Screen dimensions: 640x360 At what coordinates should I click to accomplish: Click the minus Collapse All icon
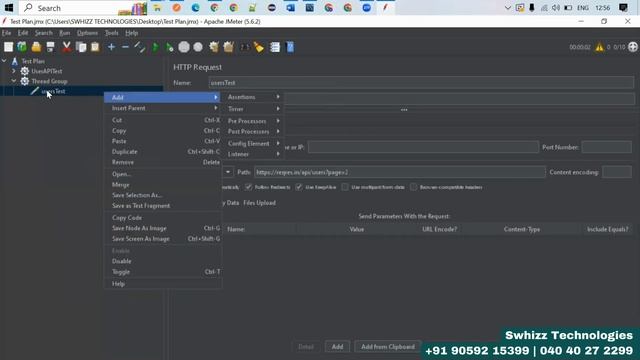[x=125, y=47]
